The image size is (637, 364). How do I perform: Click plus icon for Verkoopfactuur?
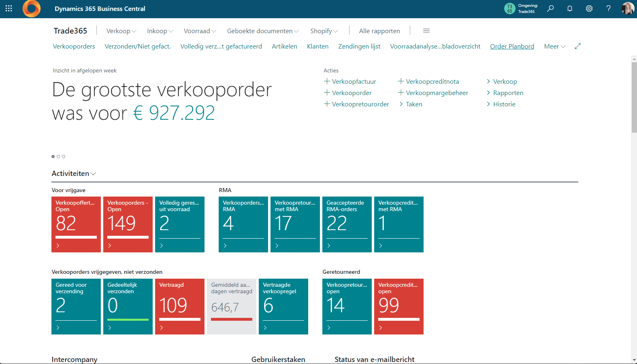[327, 81]
